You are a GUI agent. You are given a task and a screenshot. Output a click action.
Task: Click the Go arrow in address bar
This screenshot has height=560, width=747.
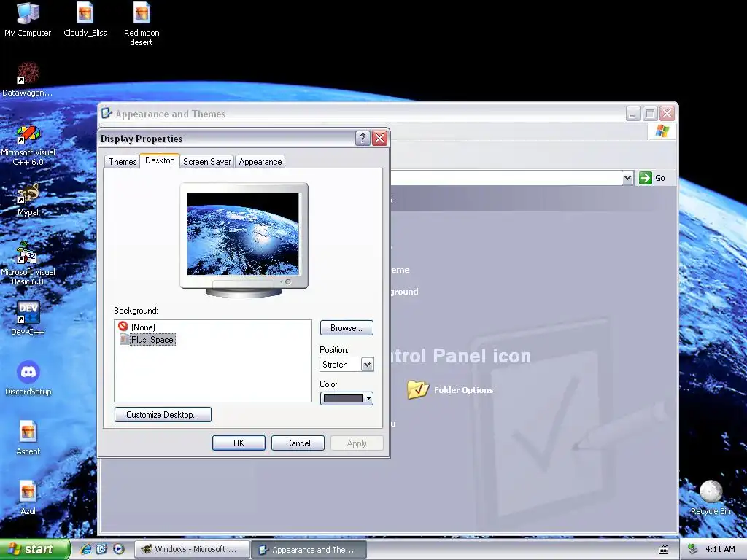tap(646, 178)
